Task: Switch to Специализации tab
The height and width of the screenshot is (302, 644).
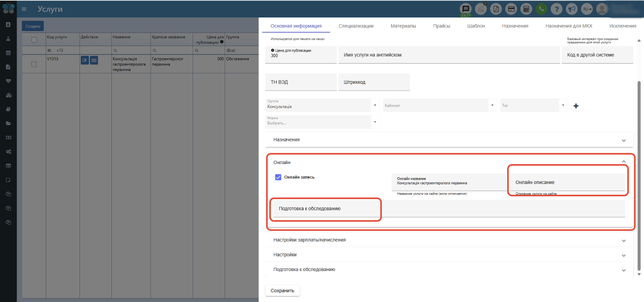Action: coord(356,26)
